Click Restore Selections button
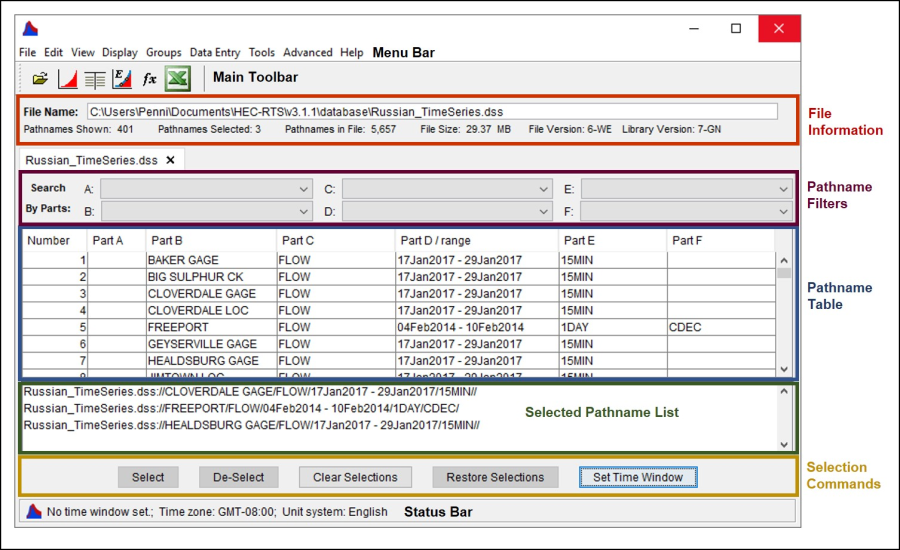Viewport: 900px width, 550px height. pos(495,477)
